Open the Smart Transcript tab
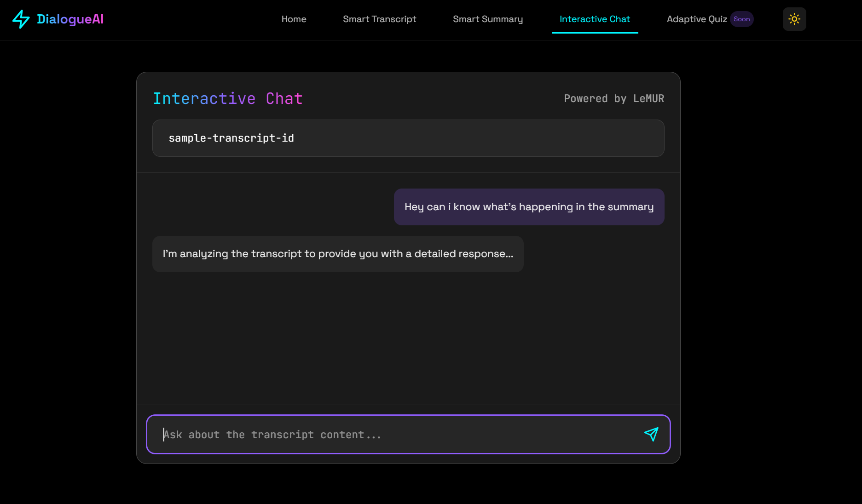The width and height of the screenshot is (862, 504). (x=379, y=19)
